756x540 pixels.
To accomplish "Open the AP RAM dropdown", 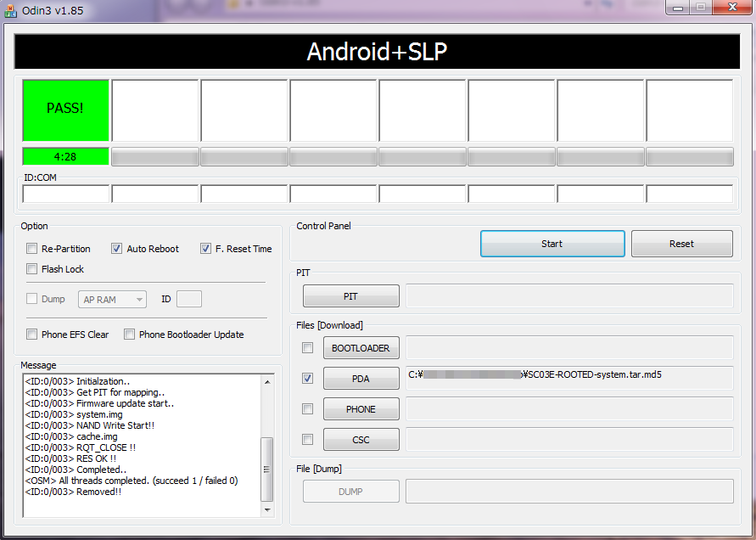I will (112, 300).
